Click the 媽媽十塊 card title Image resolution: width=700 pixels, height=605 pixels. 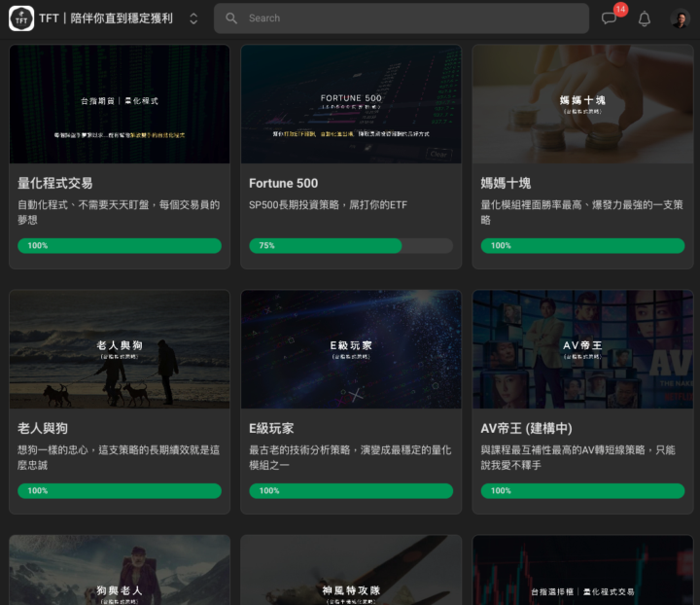point(506,183)
